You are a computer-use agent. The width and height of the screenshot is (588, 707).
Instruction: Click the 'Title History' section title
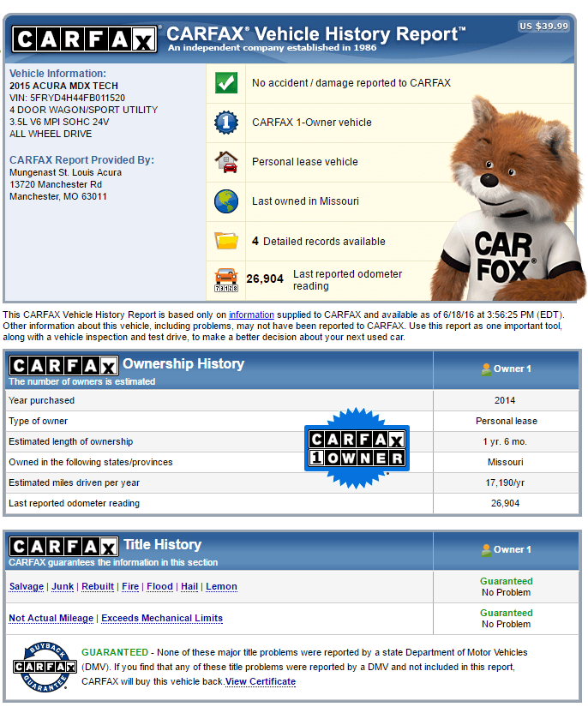click(x=162, y=544)
